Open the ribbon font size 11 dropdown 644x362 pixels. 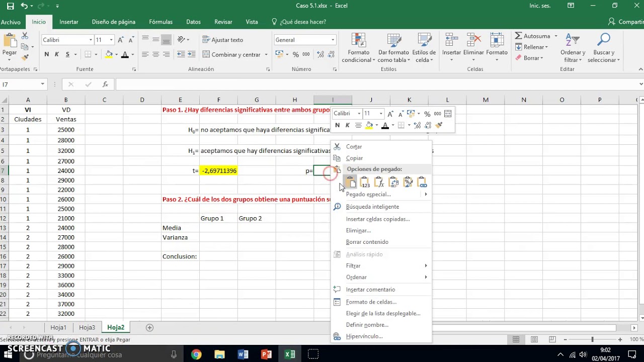111,40
